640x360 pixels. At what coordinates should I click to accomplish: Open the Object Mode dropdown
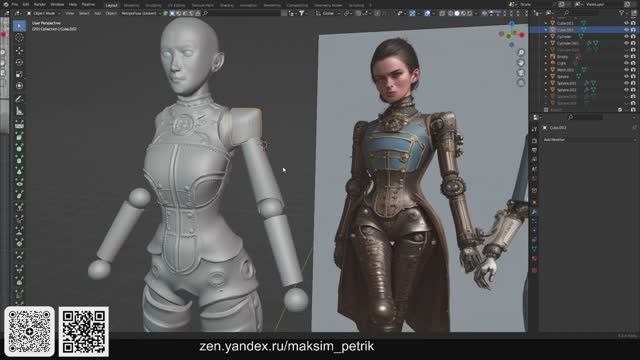[44, 13]
